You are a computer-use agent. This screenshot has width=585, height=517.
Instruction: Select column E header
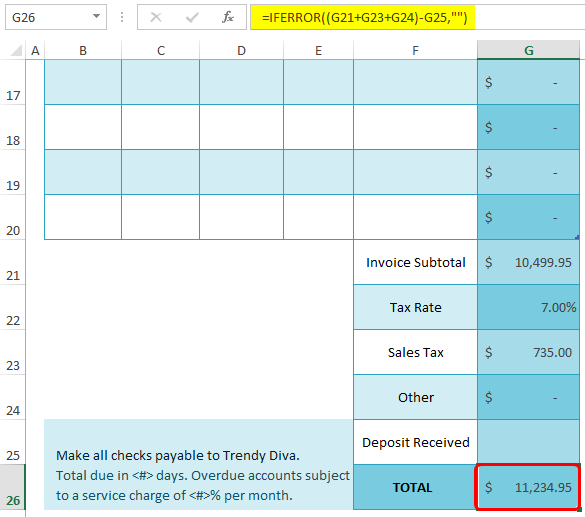coord(318,50)
